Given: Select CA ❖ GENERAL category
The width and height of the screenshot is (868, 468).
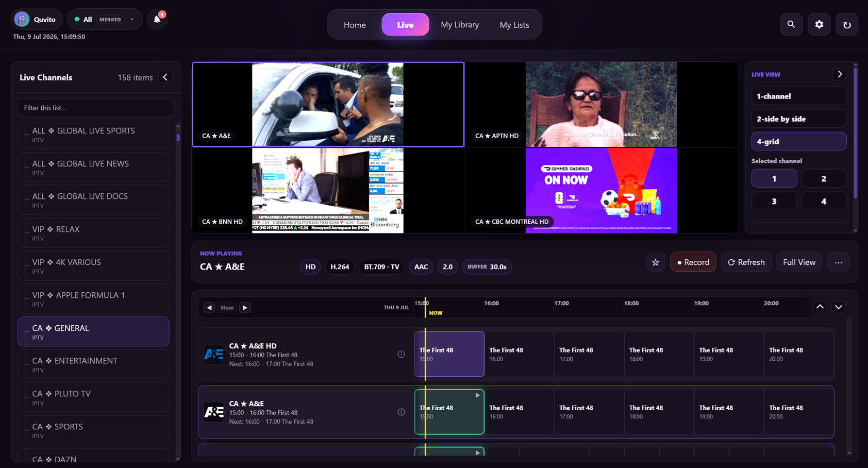Looking at the screenshot, I should pyautogui.click(x=93, y=332).
